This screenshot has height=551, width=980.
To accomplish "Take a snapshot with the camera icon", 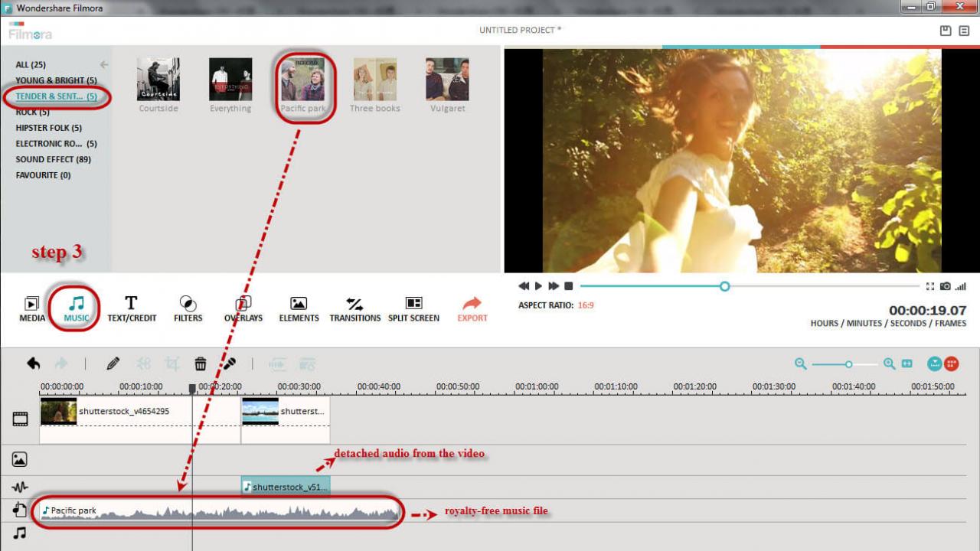I will [946, 286].
